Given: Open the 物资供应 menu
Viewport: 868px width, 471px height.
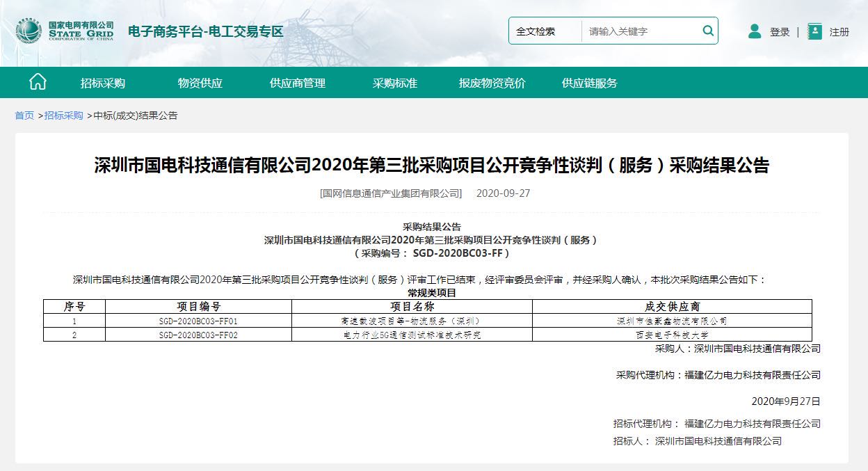Looking at the screenshot, I should pos(200,83).
